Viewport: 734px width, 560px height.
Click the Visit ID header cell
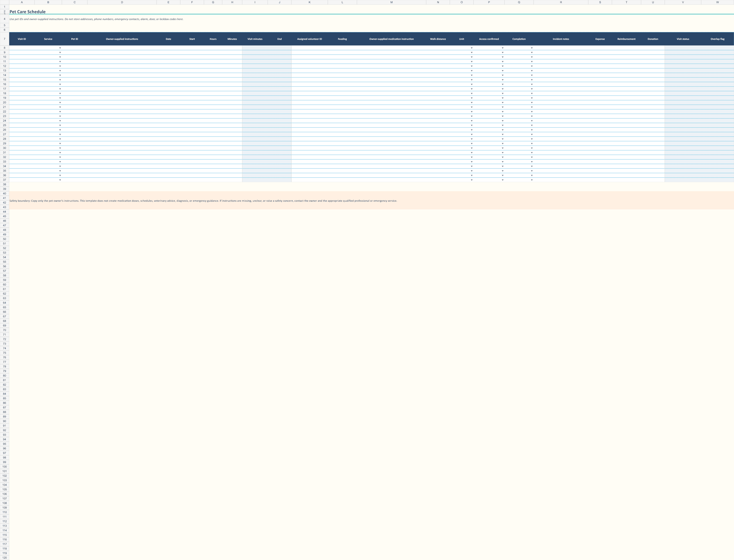click(x=22, y=39)
